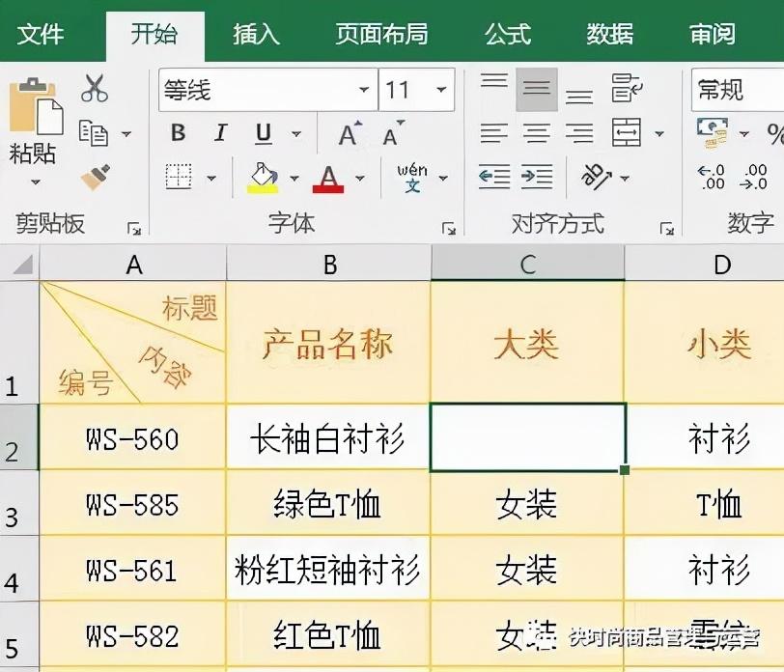Switch to the 数据 tab
This screenshot has height=672, width=784.
click(x=610, y=34)
